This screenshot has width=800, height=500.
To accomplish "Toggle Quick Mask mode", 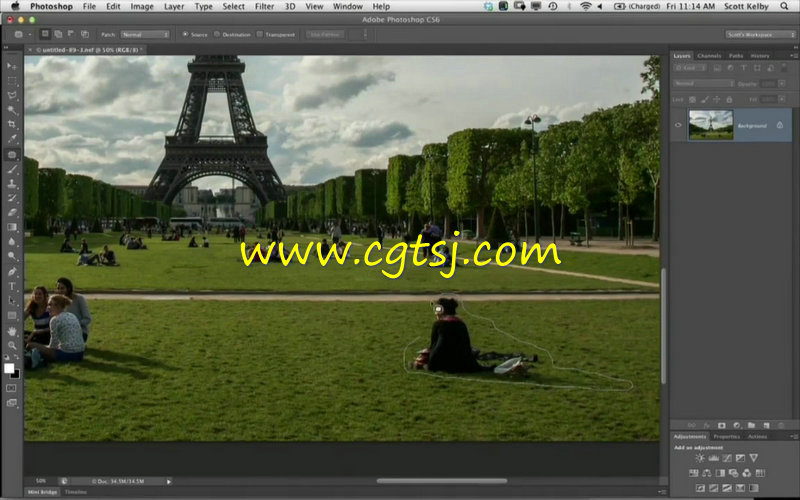I will 11,388.
